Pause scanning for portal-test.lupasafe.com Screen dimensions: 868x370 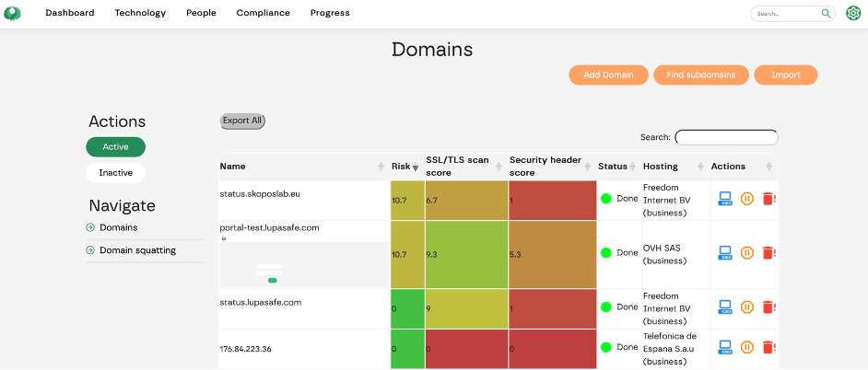point(747,252)
